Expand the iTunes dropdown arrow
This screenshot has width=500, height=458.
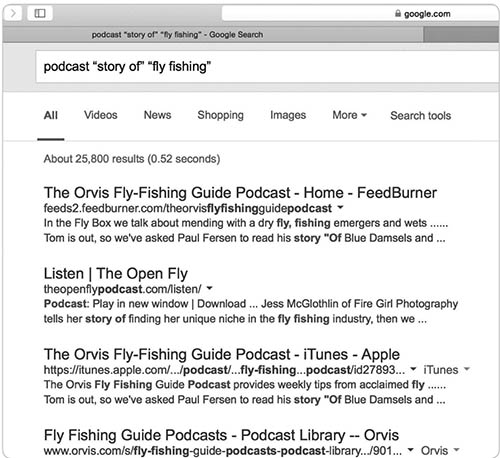pyautogui.click(x=467, y=369)
